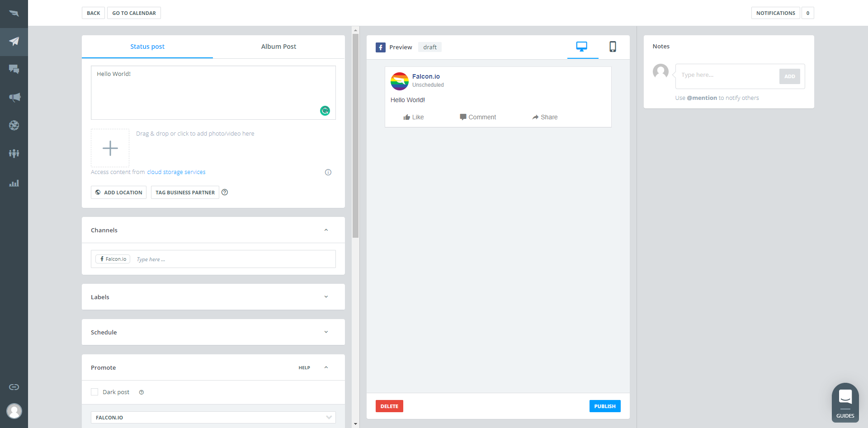The height and width of the screenshot is (428, 868).
Task: Click the Falcon.io channel tag
Action: (113, 259)
